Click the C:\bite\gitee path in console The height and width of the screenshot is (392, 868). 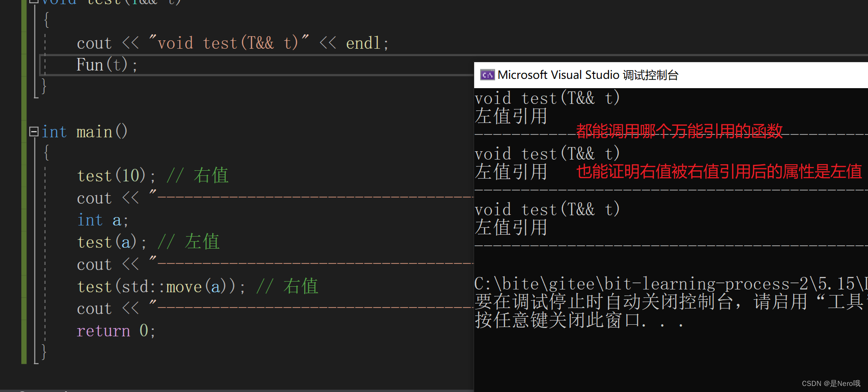[x=671, y=284]
